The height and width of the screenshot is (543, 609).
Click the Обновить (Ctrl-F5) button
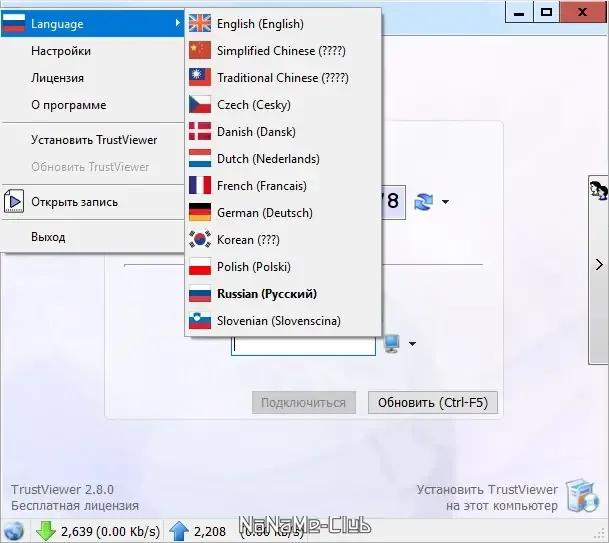click(433, 402)
